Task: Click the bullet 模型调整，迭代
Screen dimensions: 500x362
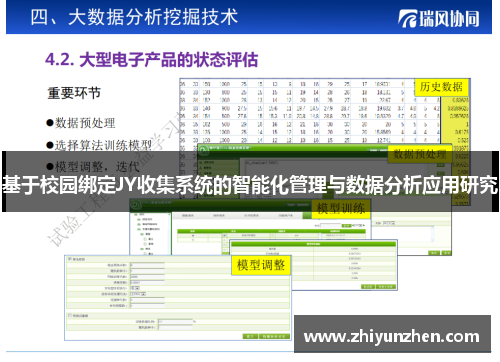Action: point(93,166)
